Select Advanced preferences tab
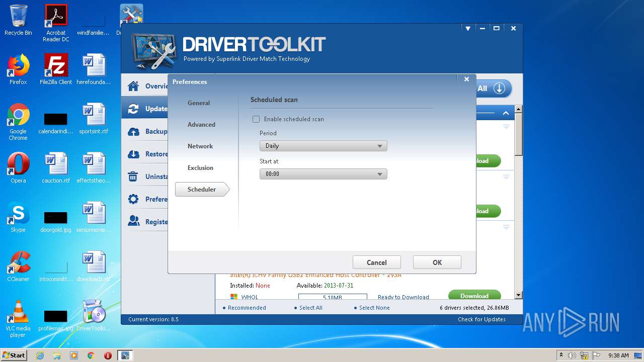 click(201, 125)
